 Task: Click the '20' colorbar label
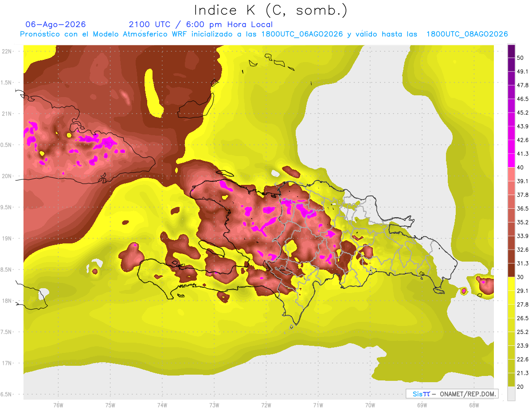tap(520, 387)
